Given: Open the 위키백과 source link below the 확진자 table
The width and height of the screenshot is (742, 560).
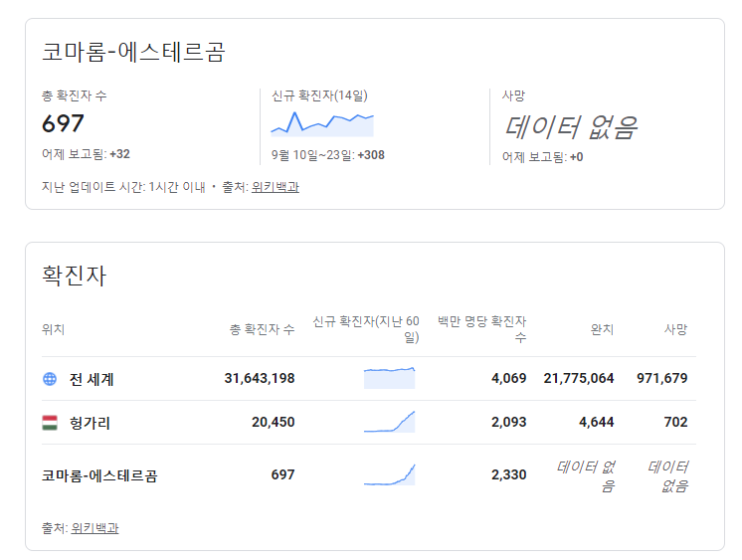Looking at the screenshot, I should tap(94, 528).
